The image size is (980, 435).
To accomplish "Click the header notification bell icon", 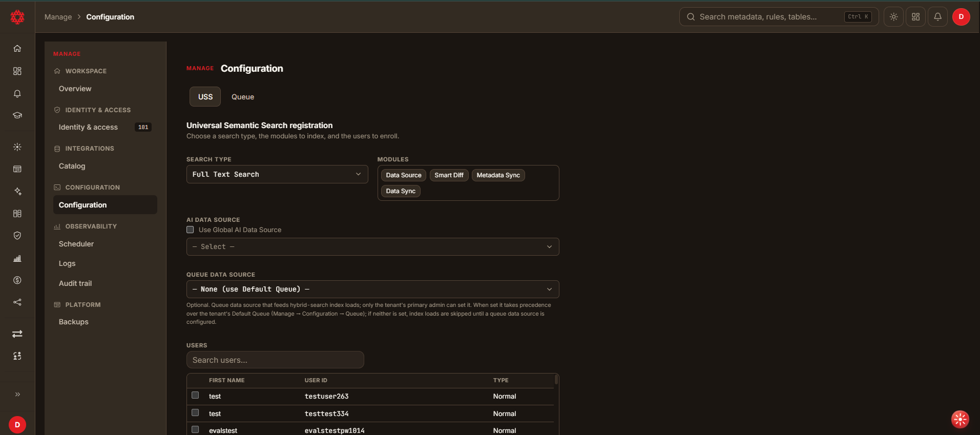I will click(937, 17).
